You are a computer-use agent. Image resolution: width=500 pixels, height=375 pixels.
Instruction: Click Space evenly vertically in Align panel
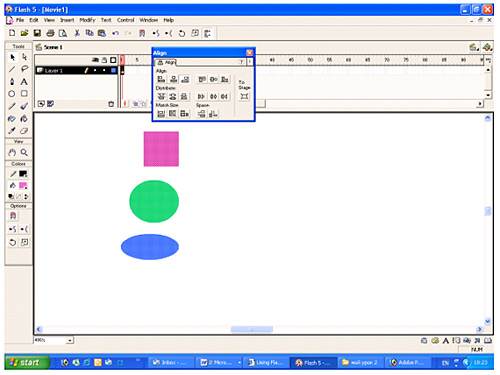pyautogui.click(x=201, y=114)
